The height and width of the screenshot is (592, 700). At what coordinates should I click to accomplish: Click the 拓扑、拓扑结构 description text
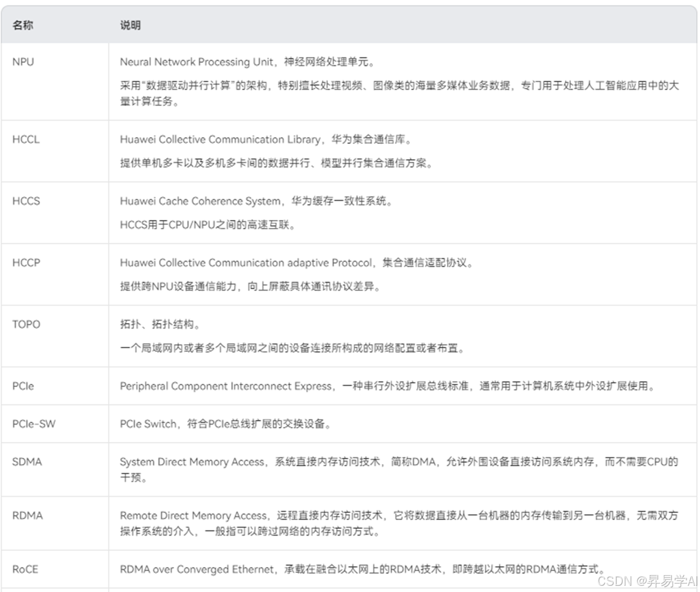coord(158,325)
